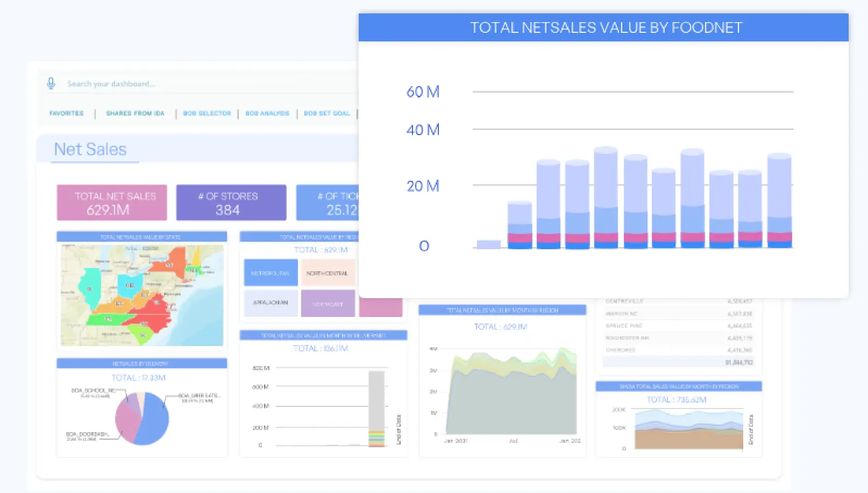Select the Appalachian region tile

coord(271,302)
